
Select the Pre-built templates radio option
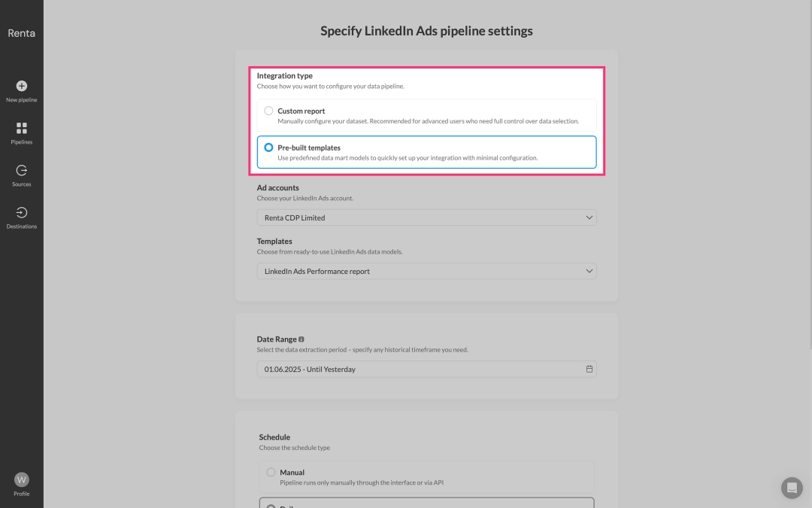pos(268,148)
